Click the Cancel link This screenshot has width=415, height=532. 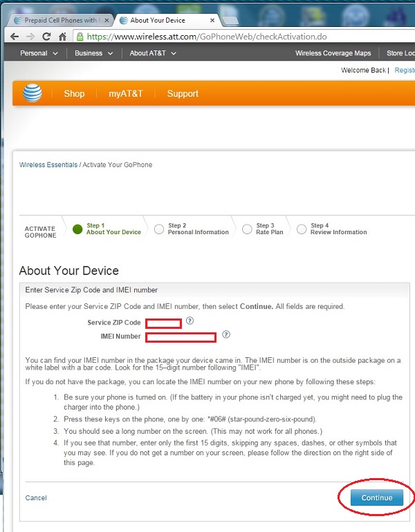click(x=36, y=497)
